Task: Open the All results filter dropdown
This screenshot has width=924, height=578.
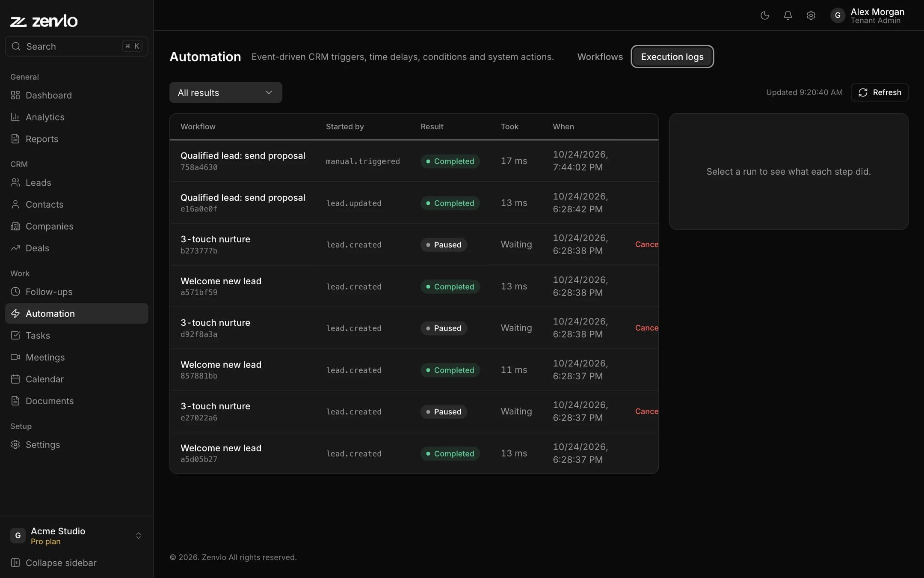Action: pyautogui.click(x=226, y=92)
